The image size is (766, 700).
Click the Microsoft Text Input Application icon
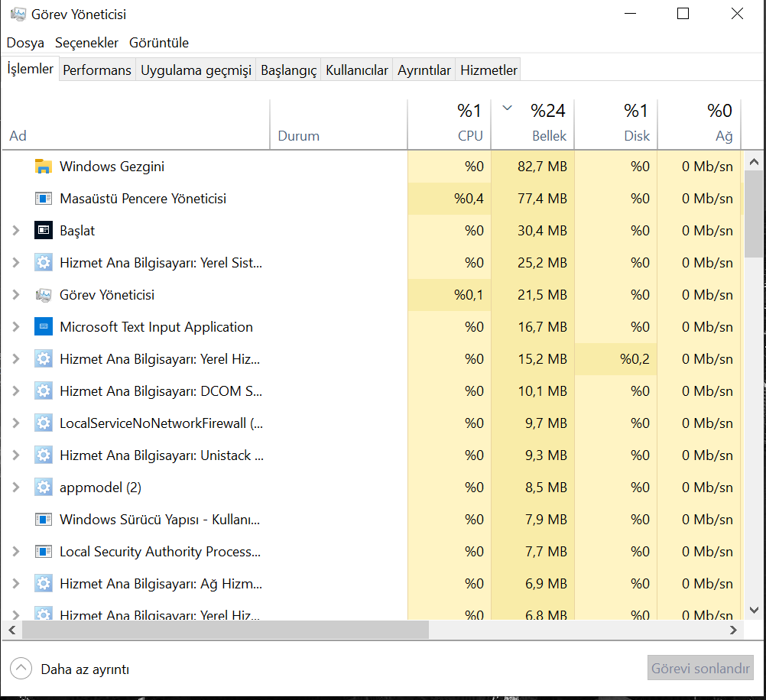click(44, 327)
